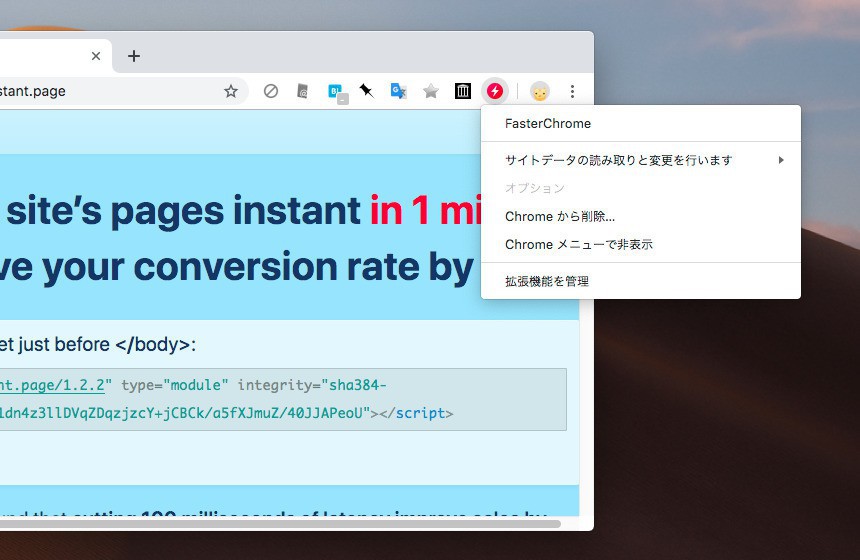Choose Chrome から削除... to remove extension
The width and height of the screenshot is (860, 560).
641,217
